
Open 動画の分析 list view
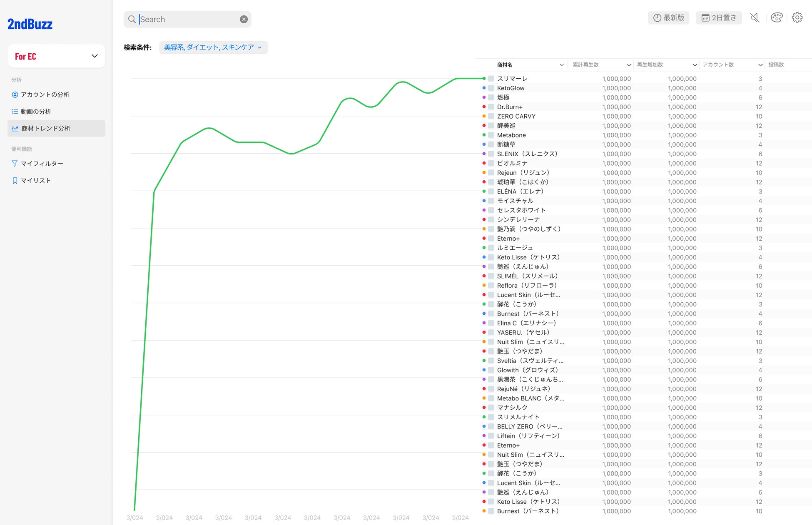click(x=32, y=112)
